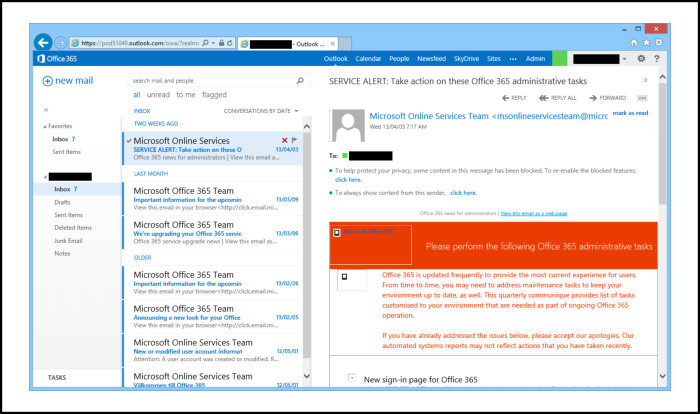700x414 pixels.
Task: Delete the Microsoft Online Services message with red X
Action: (x=285, y=140)
